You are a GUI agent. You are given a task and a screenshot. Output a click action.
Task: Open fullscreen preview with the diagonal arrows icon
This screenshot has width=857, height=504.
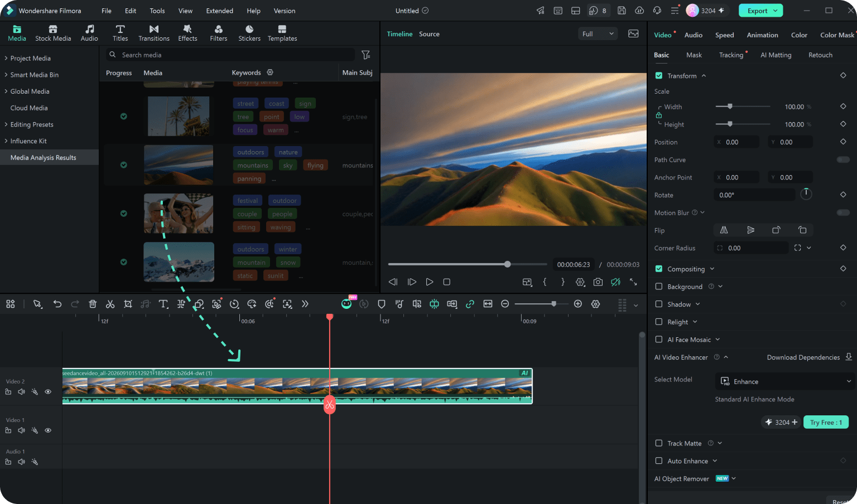[x=633, y=282]
